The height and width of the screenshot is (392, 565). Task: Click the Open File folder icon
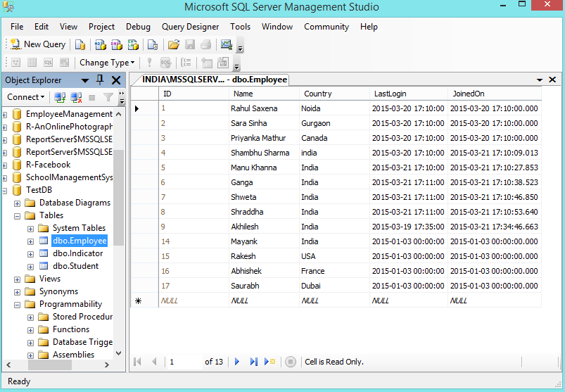coord(173,44)
